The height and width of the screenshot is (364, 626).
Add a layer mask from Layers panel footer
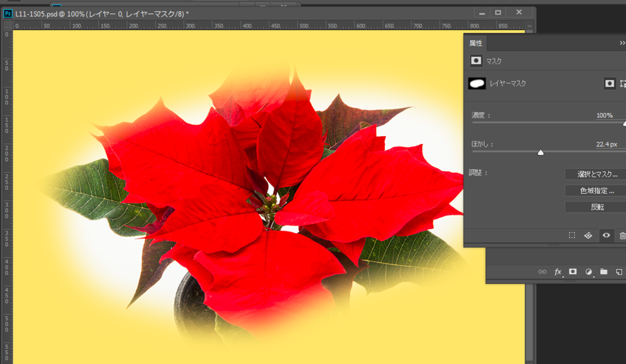(572, 272)
